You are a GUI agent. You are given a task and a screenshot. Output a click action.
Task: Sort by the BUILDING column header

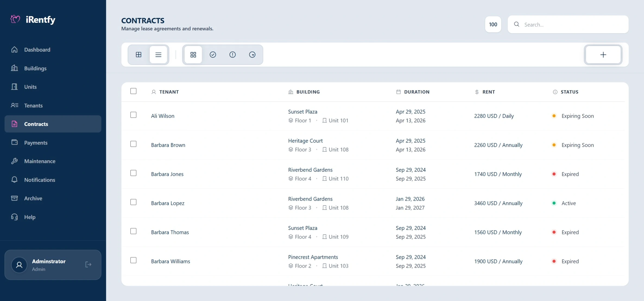pyautogui.click(x=308, y=92)
